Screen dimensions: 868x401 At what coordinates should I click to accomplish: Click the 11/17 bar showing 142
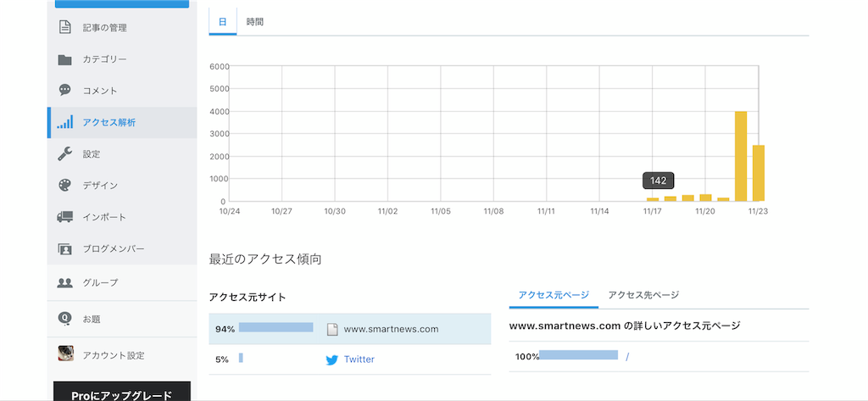[653, 199]
